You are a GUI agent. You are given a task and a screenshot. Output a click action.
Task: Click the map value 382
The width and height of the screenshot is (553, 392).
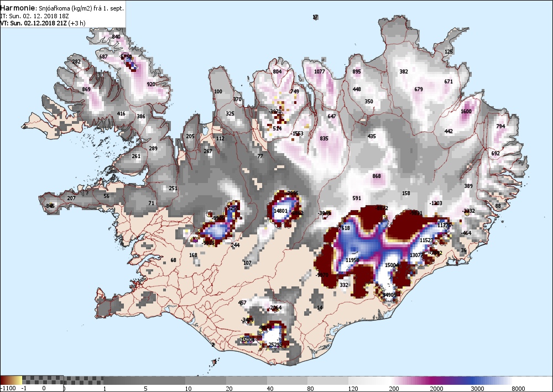tap(404, 71)
